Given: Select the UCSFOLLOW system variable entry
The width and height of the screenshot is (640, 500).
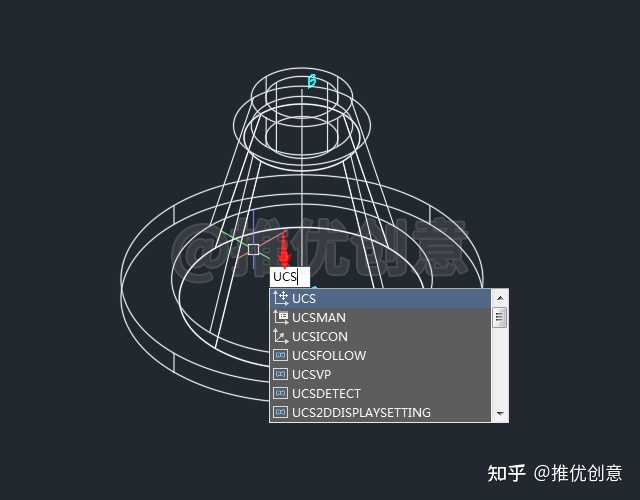Looking at the screenshot, I should [x=380, y=356].
